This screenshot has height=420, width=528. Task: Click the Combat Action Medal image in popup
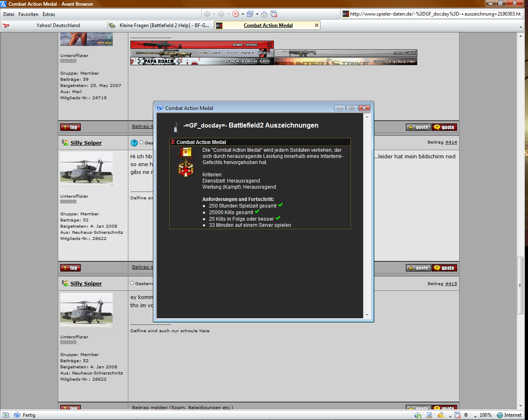[x=186, y=162]
